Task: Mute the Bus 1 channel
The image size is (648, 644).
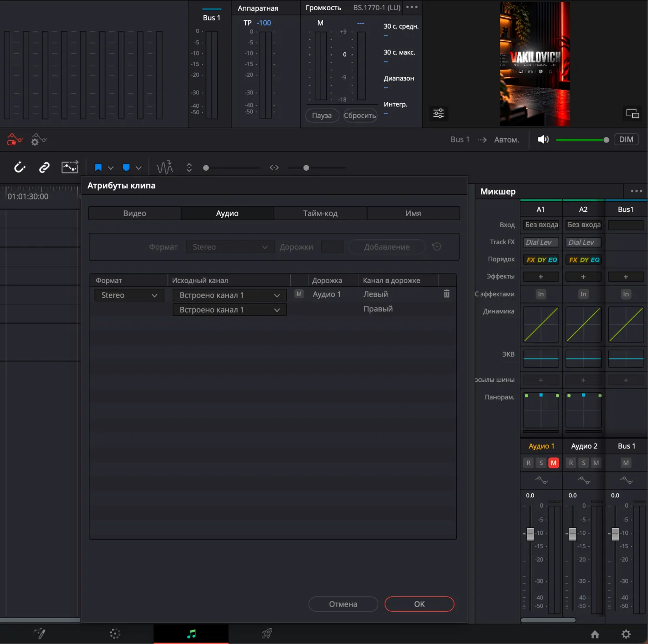Action: click(626, 463)
